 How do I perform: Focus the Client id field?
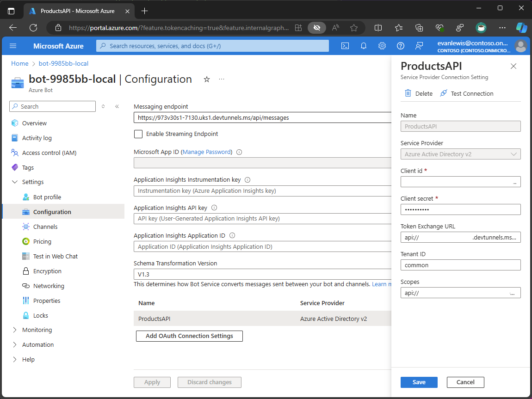460,182
